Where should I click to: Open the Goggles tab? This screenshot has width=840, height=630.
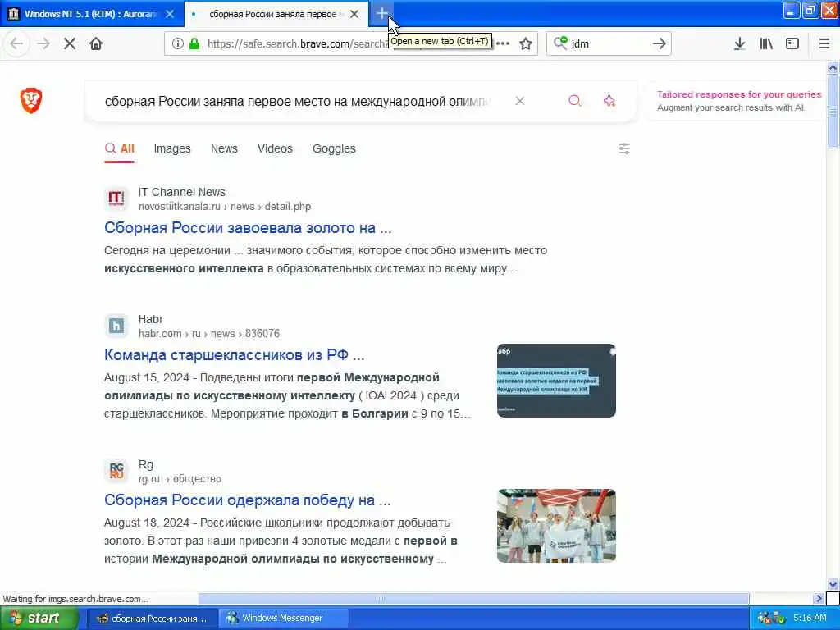point(334,149)
